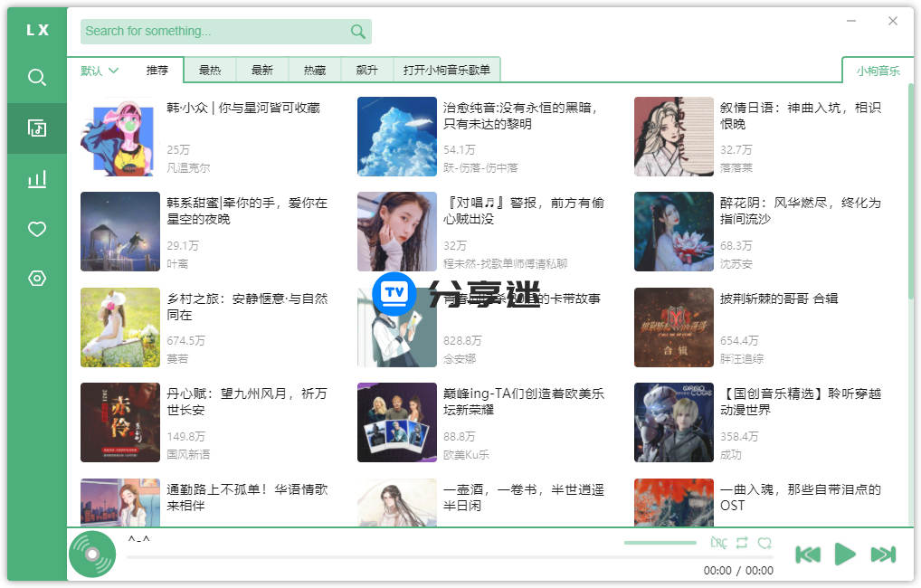The image size is (921, 588).
Task: Open the Search section in the sidebar
Action: [36, 77]
